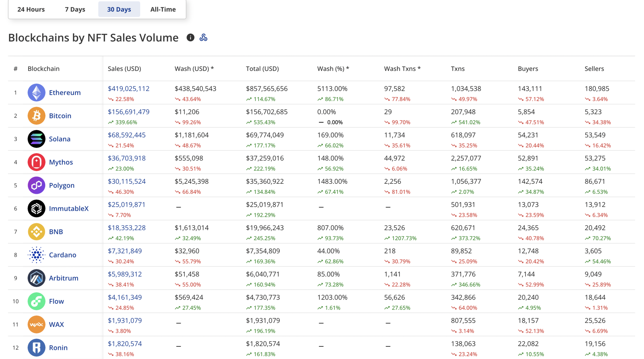
Task: Click the Mythos logo icon
Action: point(36,162)
